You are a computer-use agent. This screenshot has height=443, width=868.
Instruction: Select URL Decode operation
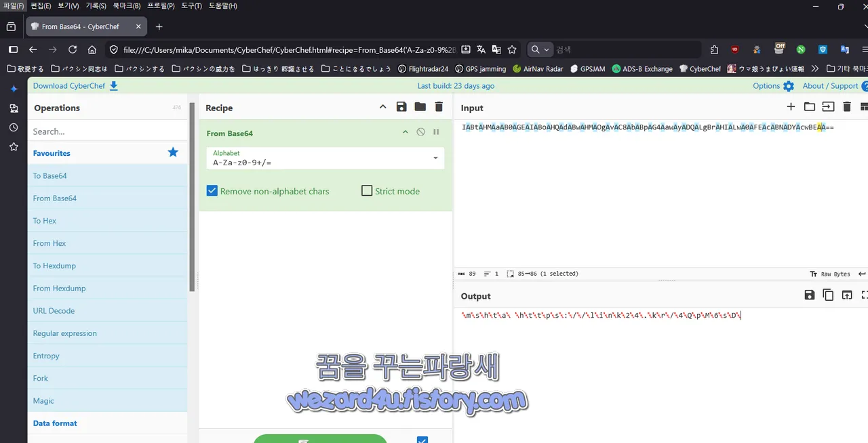[107, 310]
